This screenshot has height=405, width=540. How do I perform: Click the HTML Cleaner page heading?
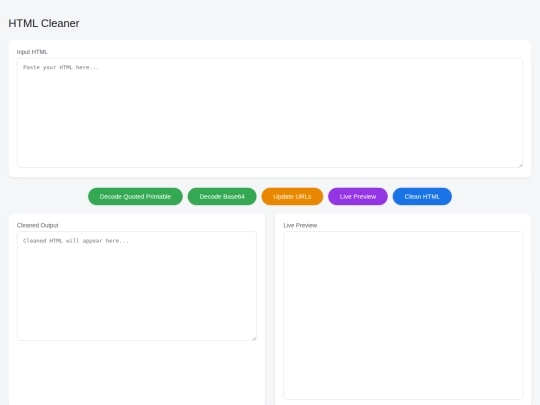[x=44, y=23]
